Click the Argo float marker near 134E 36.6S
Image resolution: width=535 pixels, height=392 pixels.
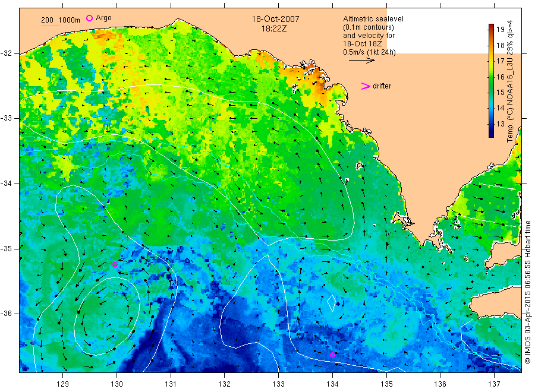click(333, 355)
